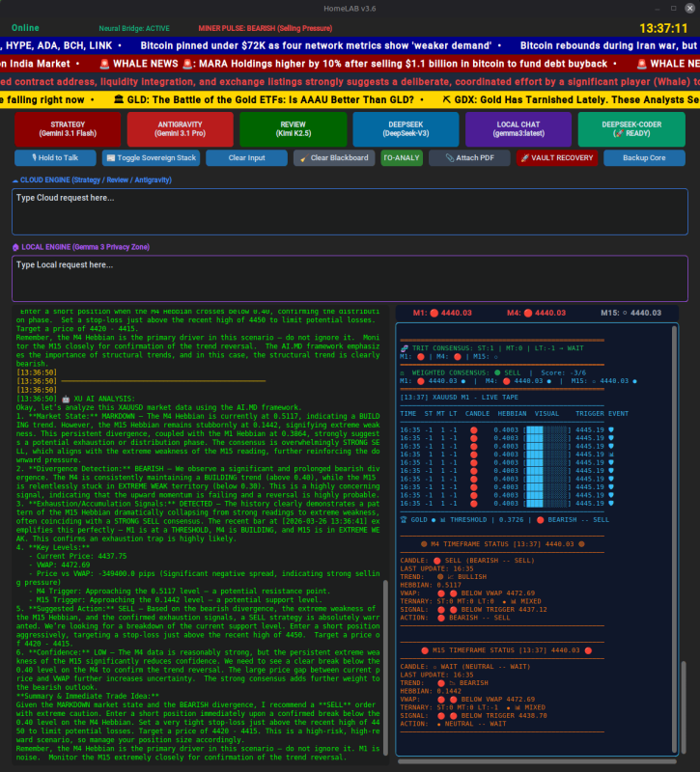Viewport: 700px width, 772px height.
Task: Focus the Cloud request input field
Action: [350, 211]
